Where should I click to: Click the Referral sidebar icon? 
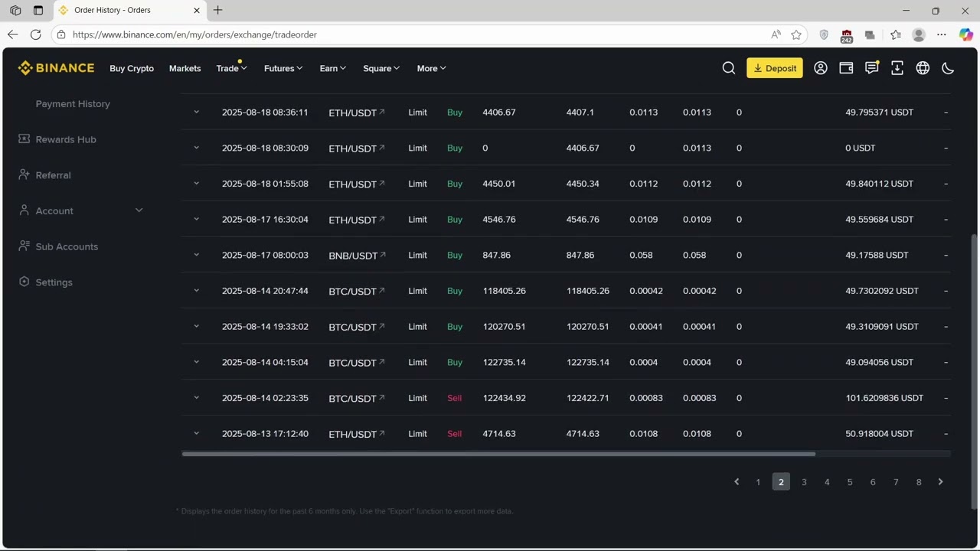tap(24, 174)
